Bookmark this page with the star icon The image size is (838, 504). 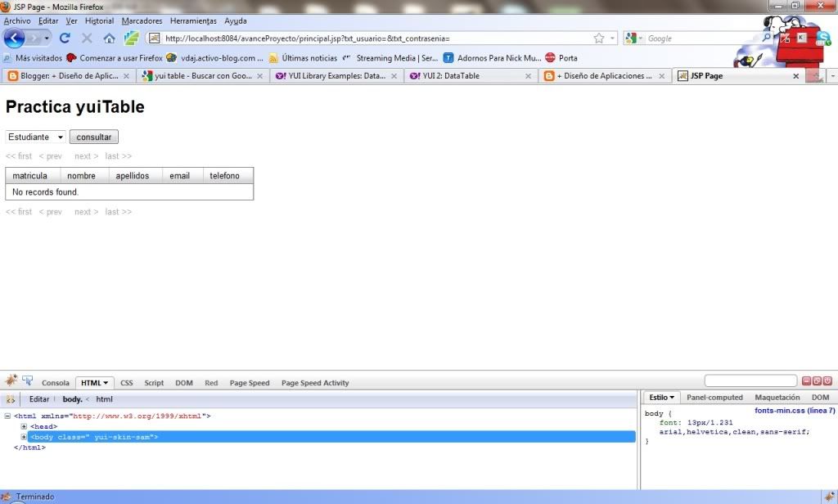(599, 38)
